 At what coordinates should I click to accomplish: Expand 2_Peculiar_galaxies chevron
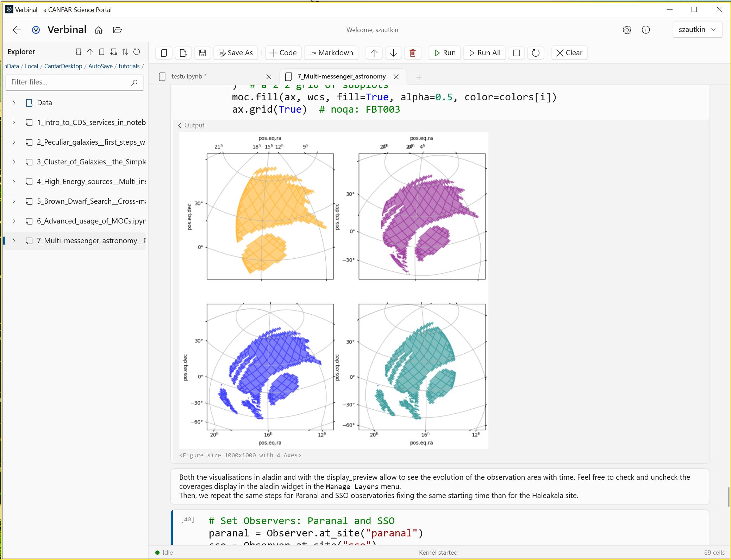coord(14,142)
